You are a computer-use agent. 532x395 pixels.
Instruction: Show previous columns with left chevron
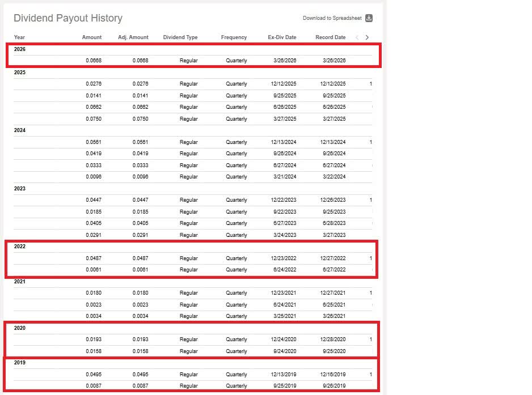click(357, 37)
